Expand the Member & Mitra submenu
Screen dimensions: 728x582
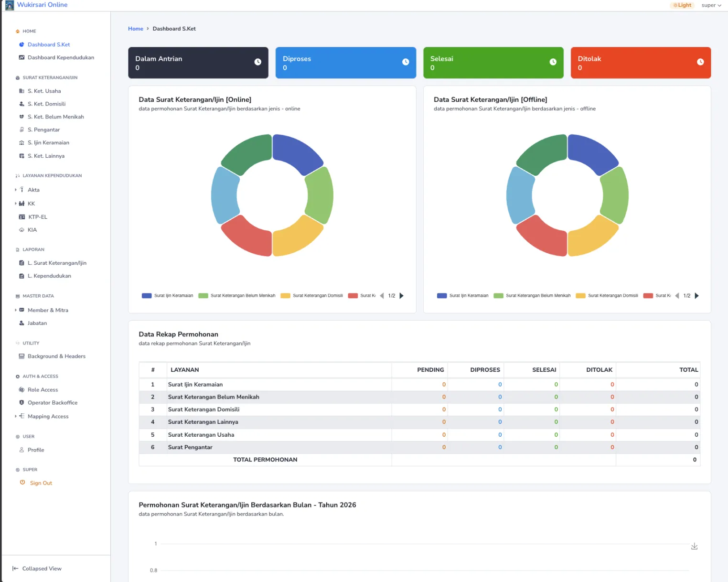pos(16,310)
